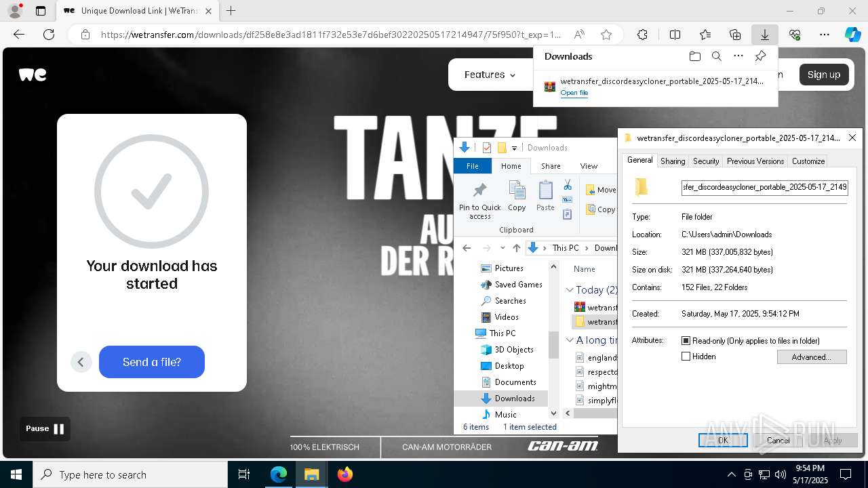Select 3D Objects in navigation pane
Screen dimensions: 868x488
coord(513,350)
